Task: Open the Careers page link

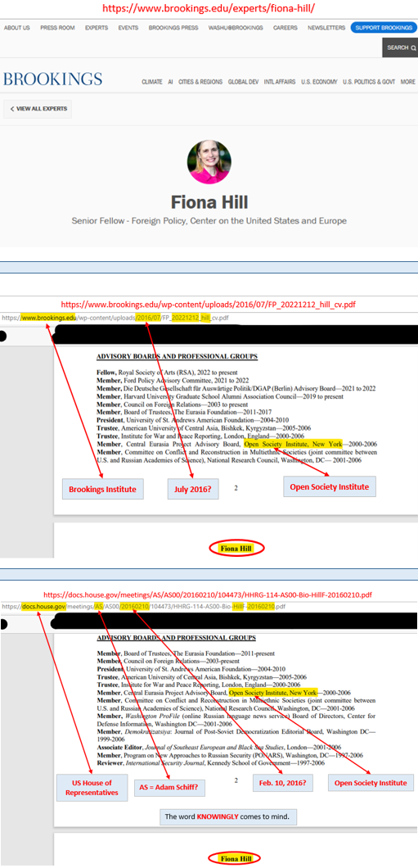Action: point(285,28)
